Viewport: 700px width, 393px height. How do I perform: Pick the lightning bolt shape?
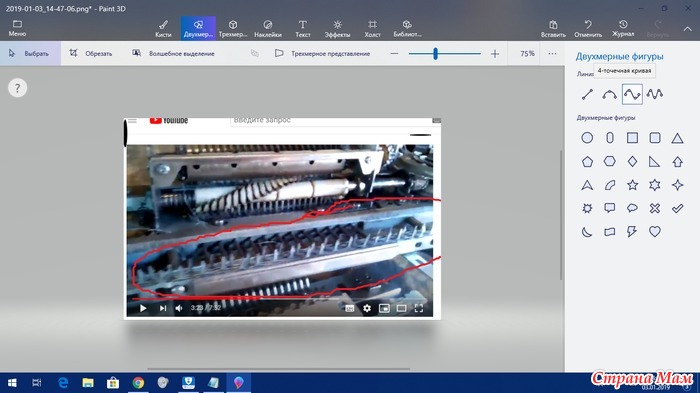632,231
